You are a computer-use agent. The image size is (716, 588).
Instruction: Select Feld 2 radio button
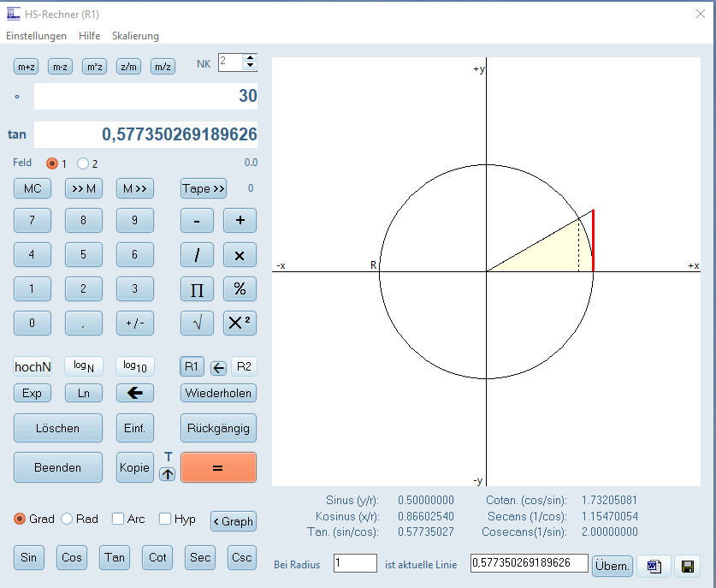83,163
